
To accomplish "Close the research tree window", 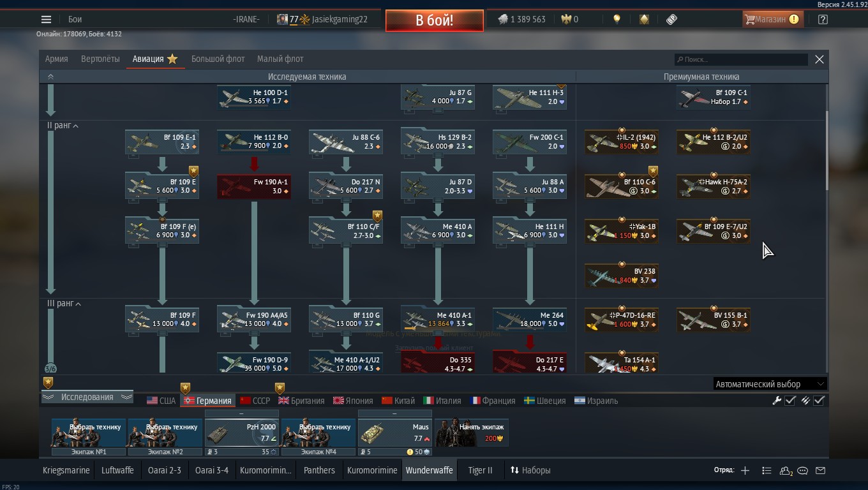I will [x=819, y=59].
